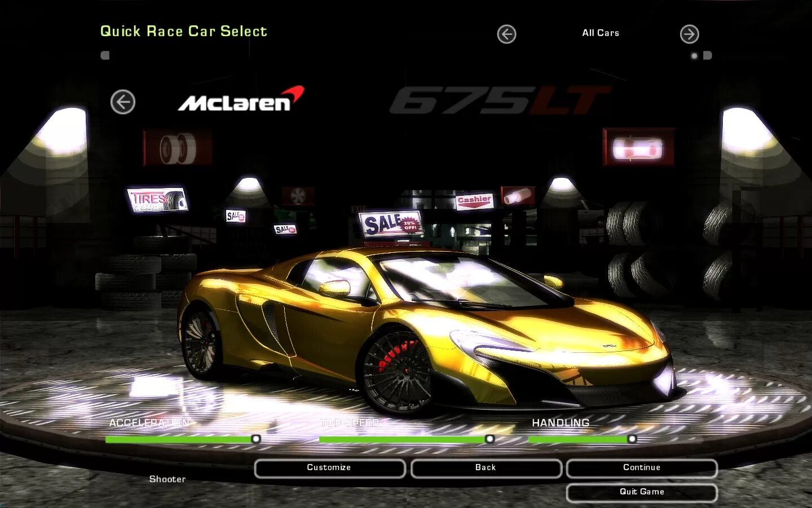
Task: Click Continue to confirm car
Action: coord(642,468)
